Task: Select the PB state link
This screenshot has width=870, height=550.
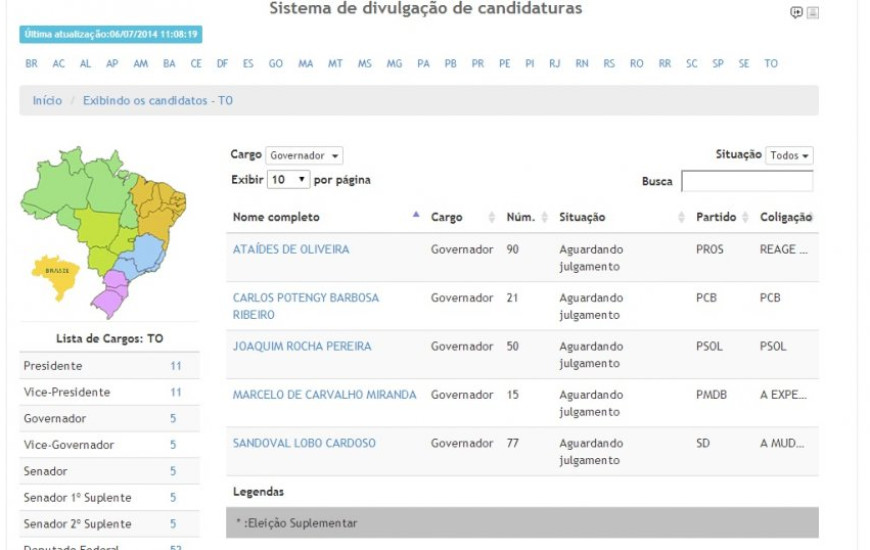Action: pyautogui.click(x=451, y=63)
